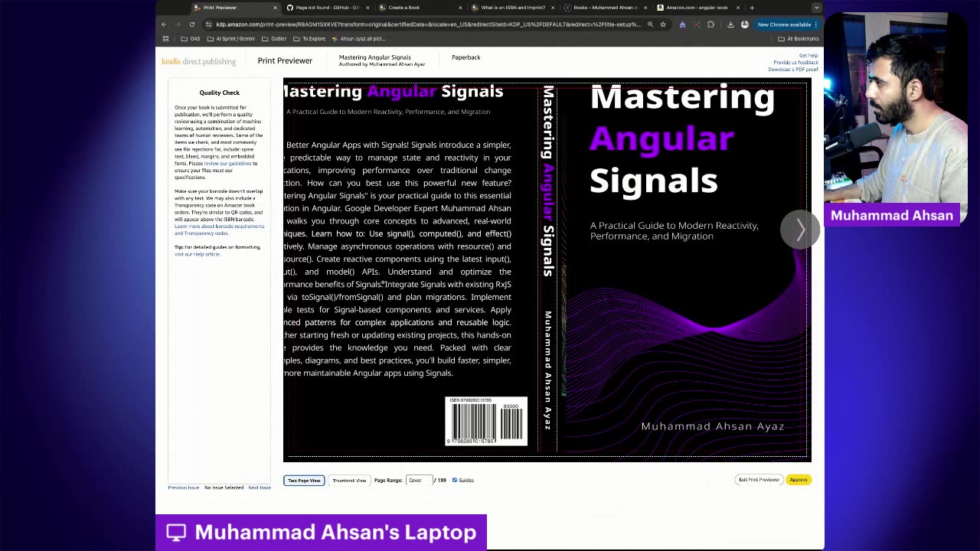Click the zoom magnifier icon in address bar
980x551 pixels.
click(650, 24)
